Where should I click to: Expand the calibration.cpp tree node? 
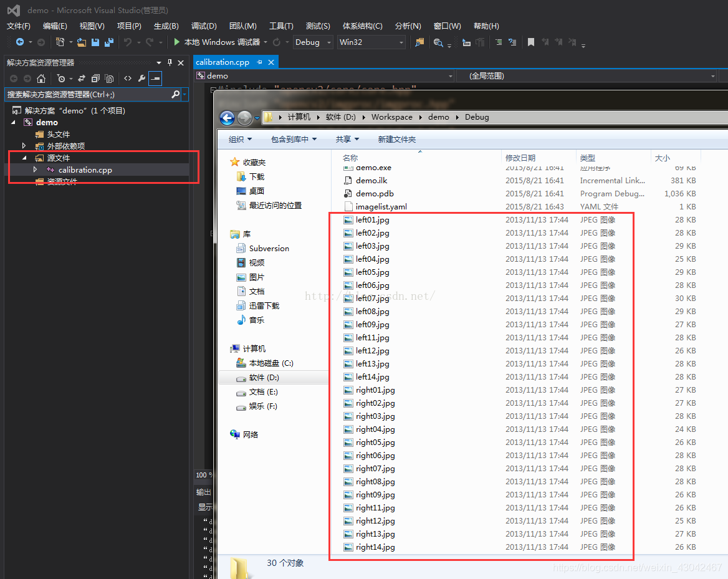(x=36, y=170)
